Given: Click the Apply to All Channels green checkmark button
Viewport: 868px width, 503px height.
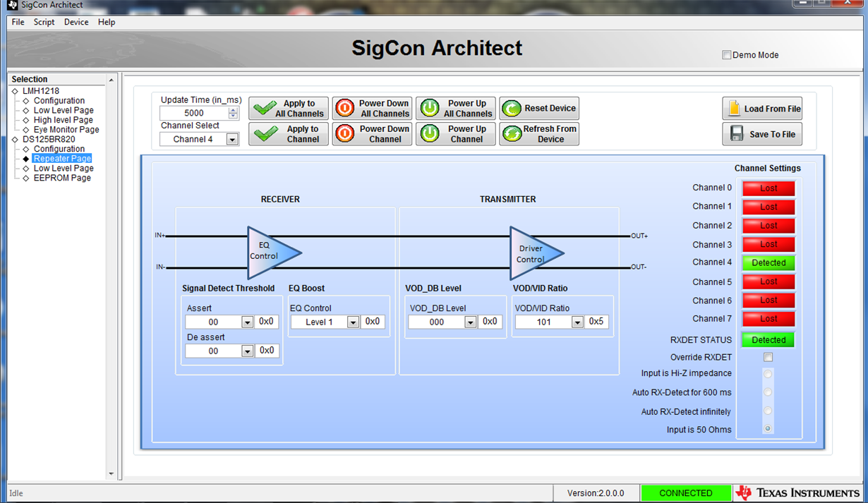Looking at the screenshot, I should click(x=289, y=108).
